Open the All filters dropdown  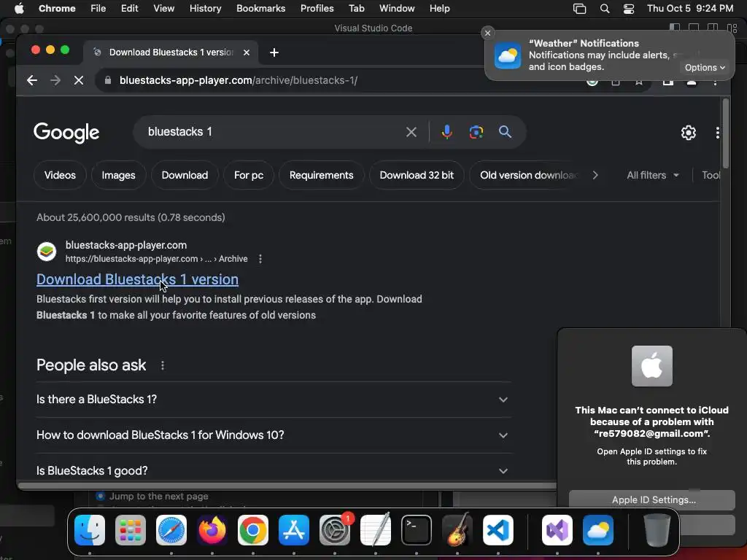tap(653, 175)
